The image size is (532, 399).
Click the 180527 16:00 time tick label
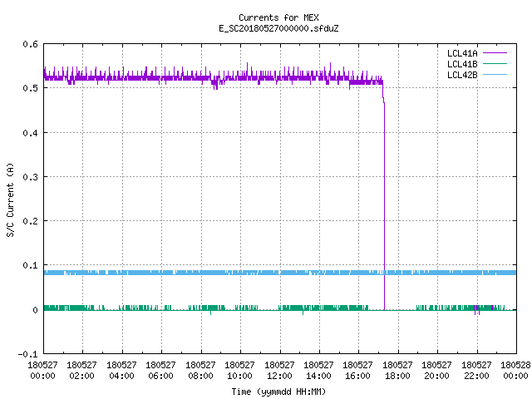pyautogui.click(x=358, y=371)
